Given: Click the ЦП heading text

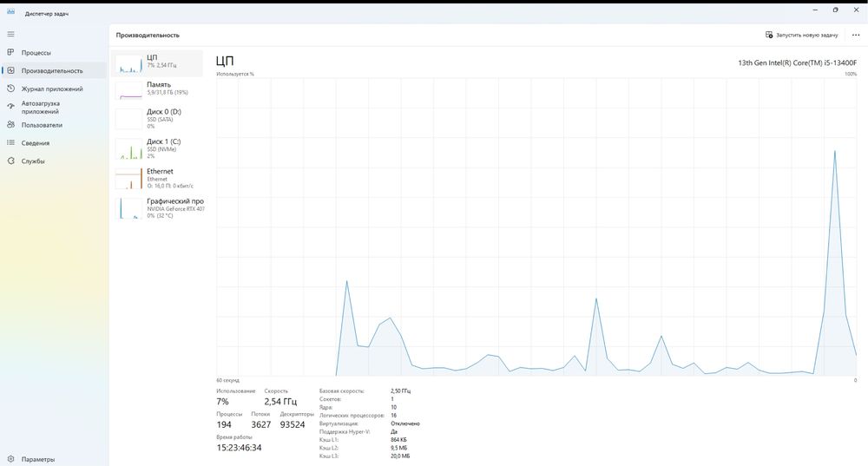Looking at the screenshot, I should (225, 61).
